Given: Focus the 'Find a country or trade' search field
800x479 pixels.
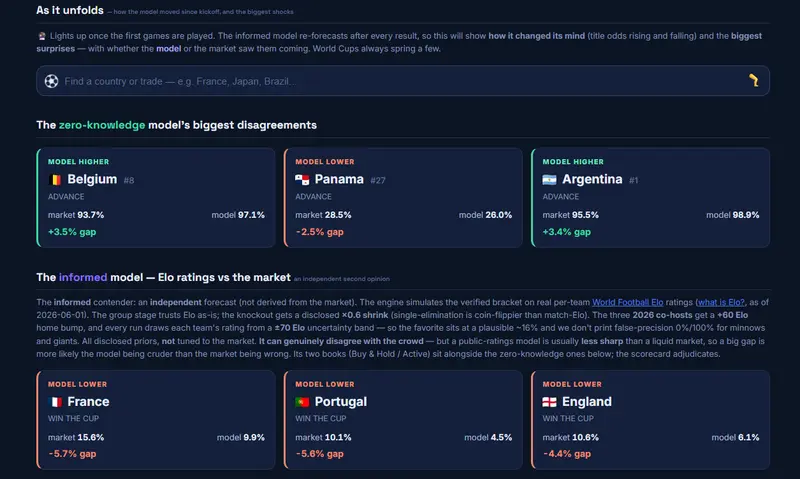Looking at the screenshot, I should pos(403,81).
